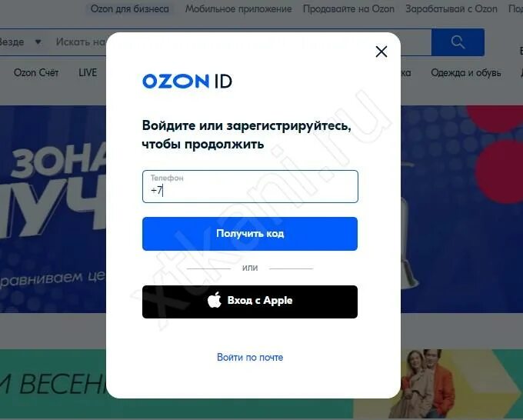Image resolution: width=523 pixels, height=420 pixels.
Task: Click the Apple logo icon
Action: (215, 299)
